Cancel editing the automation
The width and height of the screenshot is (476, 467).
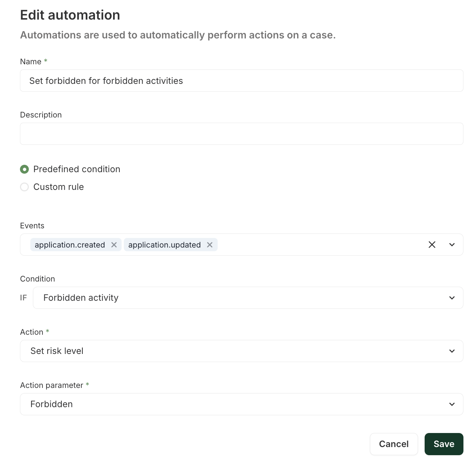pos(394,444)
